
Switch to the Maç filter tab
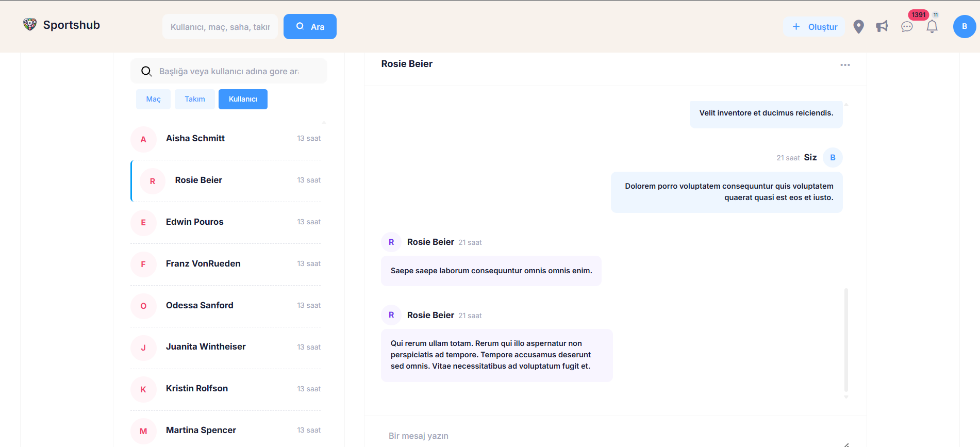pos(153,99)
